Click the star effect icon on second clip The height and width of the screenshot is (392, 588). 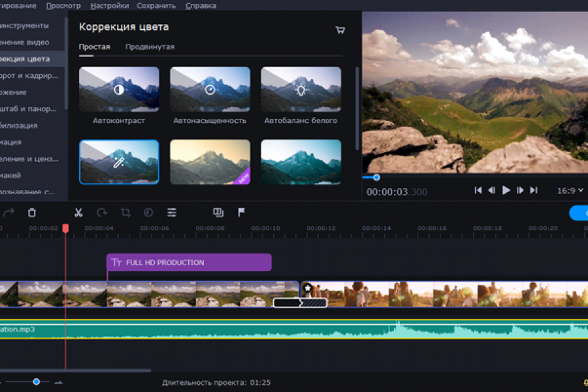(308, 288)
